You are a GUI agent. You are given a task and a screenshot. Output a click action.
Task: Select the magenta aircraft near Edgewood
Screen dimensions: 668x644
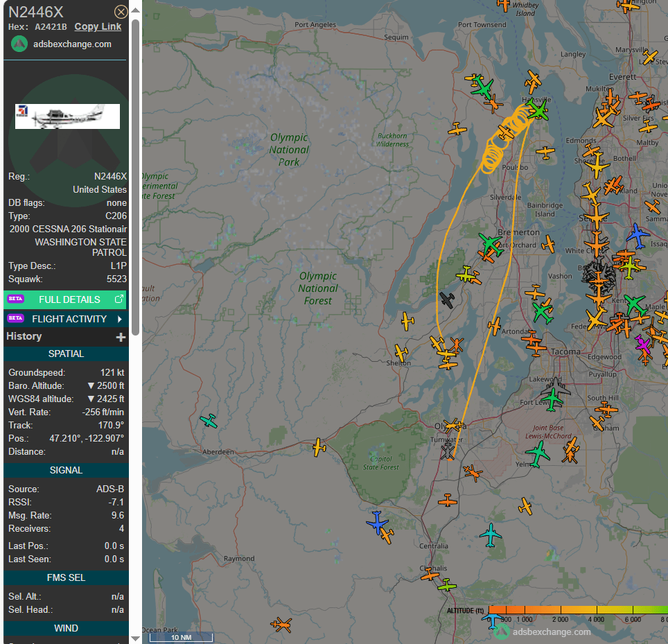pos(643,343)
